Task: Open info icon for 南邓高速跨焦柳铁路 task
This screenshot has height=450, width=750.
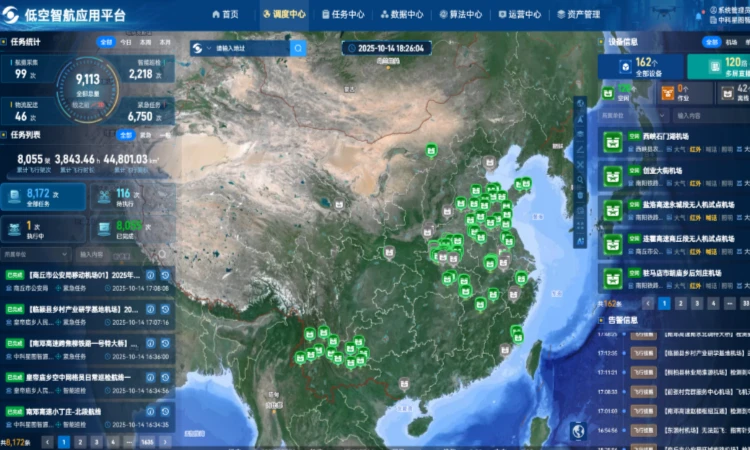Action: point(150,343)
